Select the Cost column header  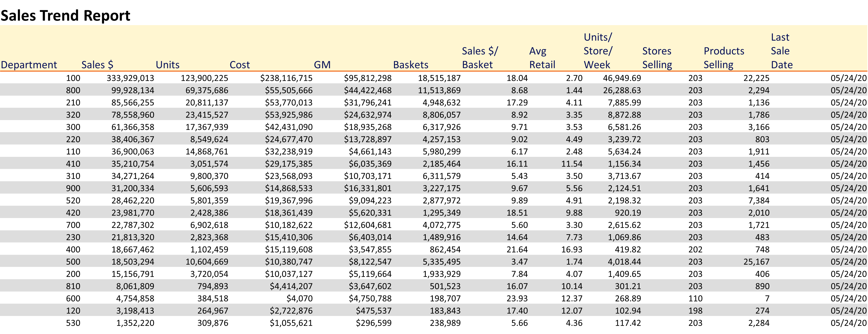[x=240, y=65]
